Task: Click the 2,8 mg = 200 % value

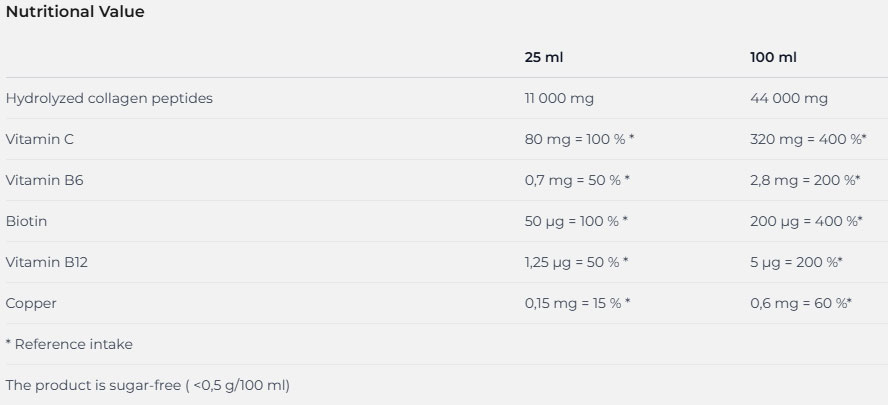Action: (x=804, y=180)
